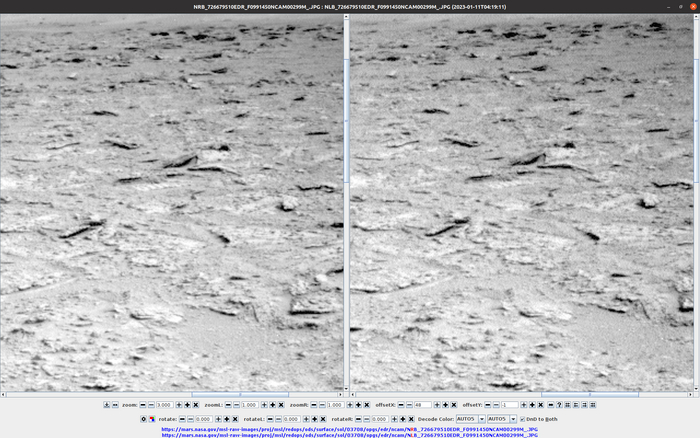The height and width of the screenshot is (438, 700).
Task: Open the NLB_726679510EDR image URL link
Action: pos(350,435)
